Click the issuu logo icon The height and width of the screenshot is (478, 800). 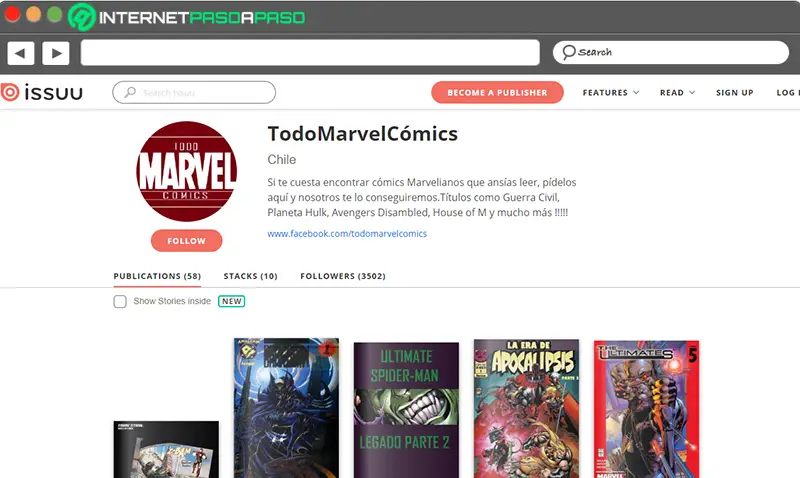tap(10, 92)
